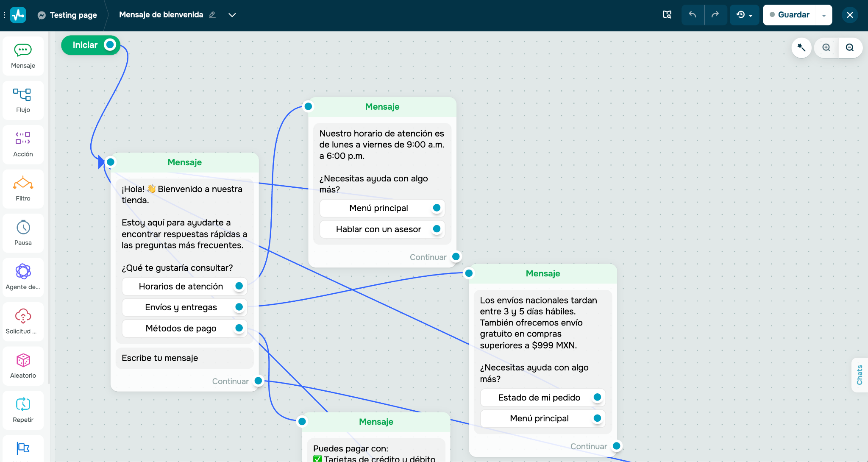868x462 pixels.
Task: Click input connector of envíos Mensaje node
Action: (469, 273)
